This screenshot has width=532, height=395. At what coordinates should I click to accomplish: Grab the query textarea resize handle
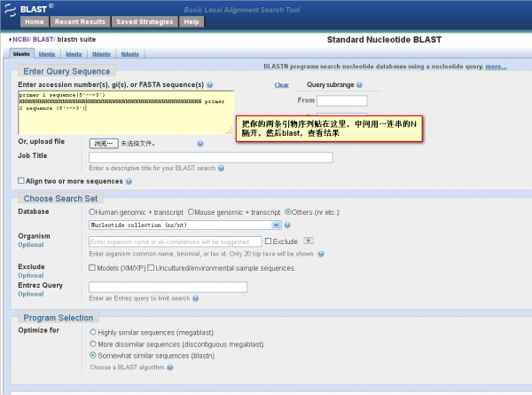point(230,130)
